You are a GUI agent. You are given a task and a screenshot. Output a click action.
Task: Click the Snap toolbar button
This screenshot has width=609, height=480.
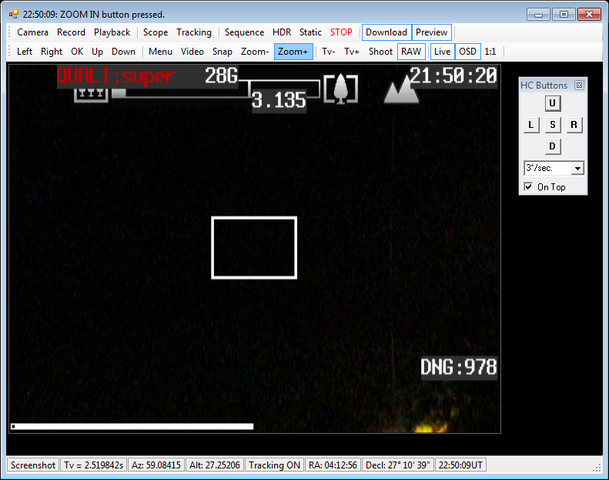point(222,52)
